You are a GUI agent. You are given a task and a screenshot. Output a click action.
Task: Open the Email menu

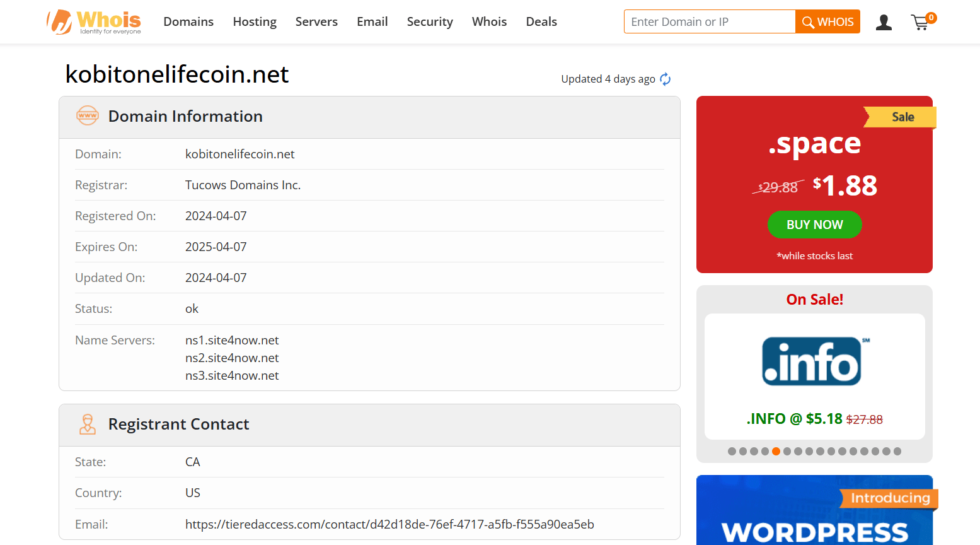pyautogui.click(x=372, y=21)
